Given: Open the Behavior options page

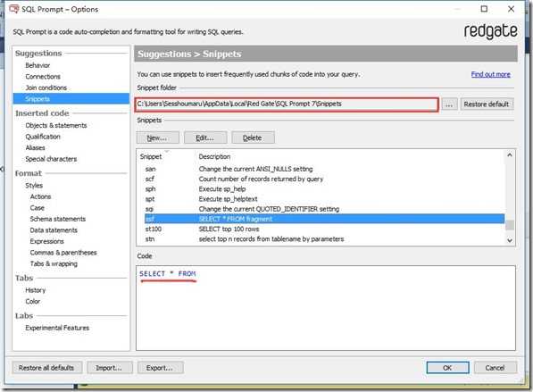Looking at the screenshot, I should (x=37, y=65).
